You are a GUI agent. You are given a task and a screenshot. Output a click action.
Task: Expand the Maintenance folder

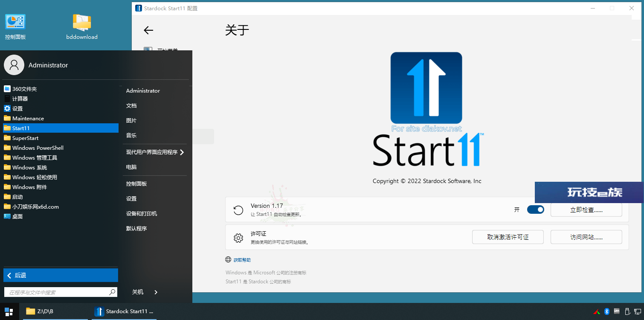61,118
